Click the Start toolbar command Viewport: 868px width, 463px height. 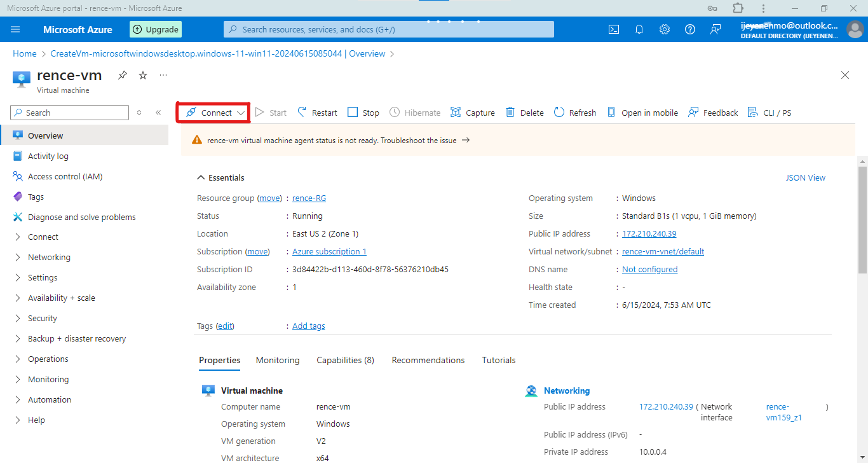tap(271, 113)
